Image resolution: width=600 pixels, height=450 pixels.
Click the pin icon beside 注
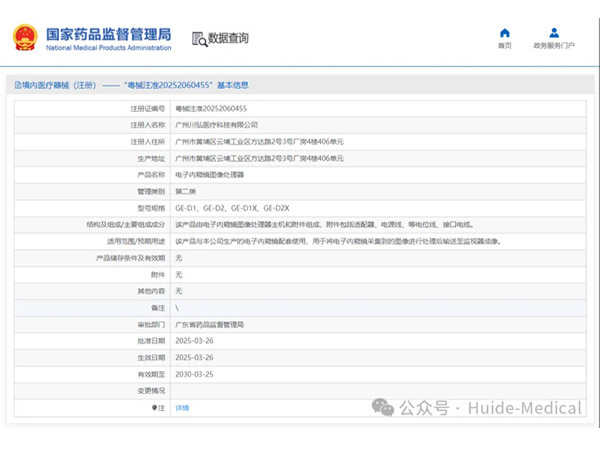point(153,408)
